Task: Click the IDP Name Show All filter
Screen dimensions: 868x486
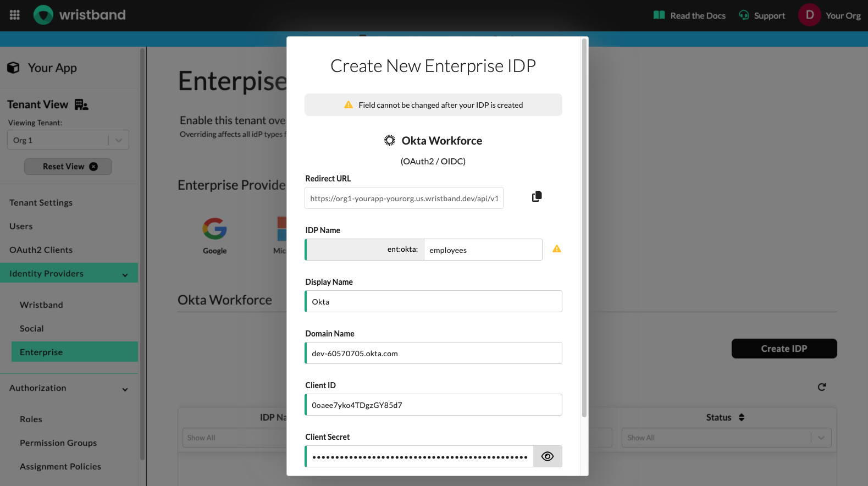Action: (235, 438)
